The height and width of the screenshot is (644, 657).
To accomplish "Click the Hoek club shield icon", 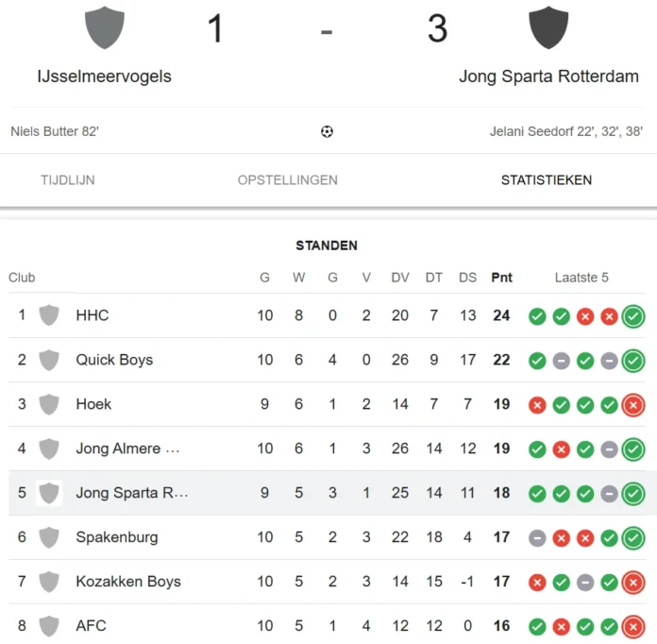I will [49, 404].
